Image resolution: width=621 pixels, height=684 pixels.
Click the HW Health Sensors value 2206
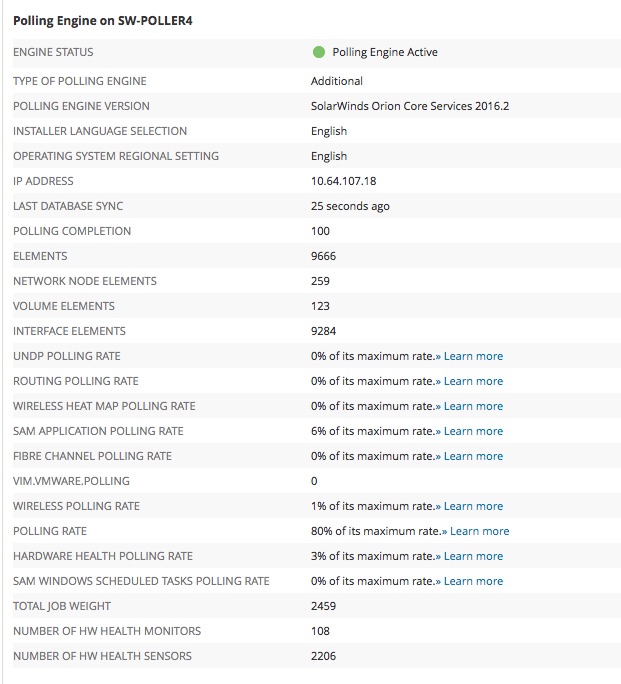click(x=324, y=656)
